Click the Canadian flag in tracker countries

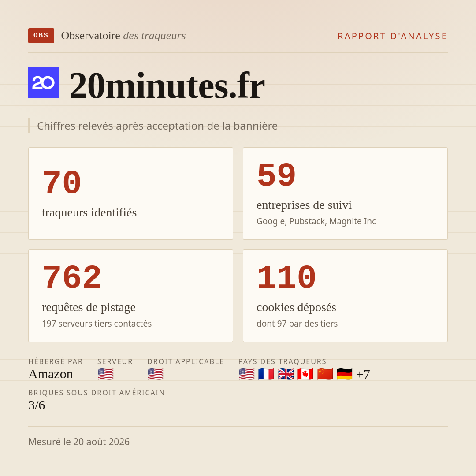(x=305, y=374)
